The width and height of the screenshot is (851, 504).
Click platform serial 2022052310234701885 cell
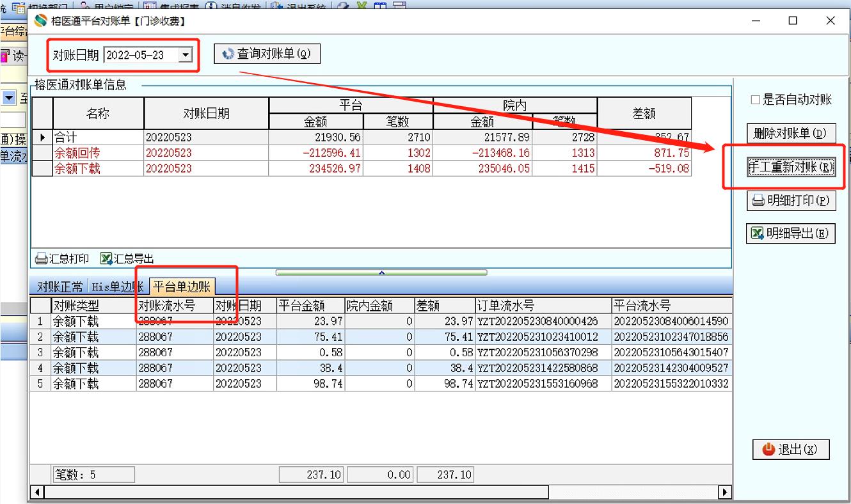pyautogui.click(x=671, y=336)
